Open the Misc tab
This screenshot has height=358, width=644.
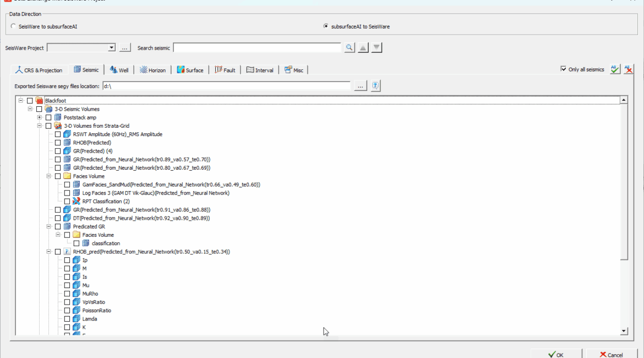pyautogui.click(x=294, y=70)
